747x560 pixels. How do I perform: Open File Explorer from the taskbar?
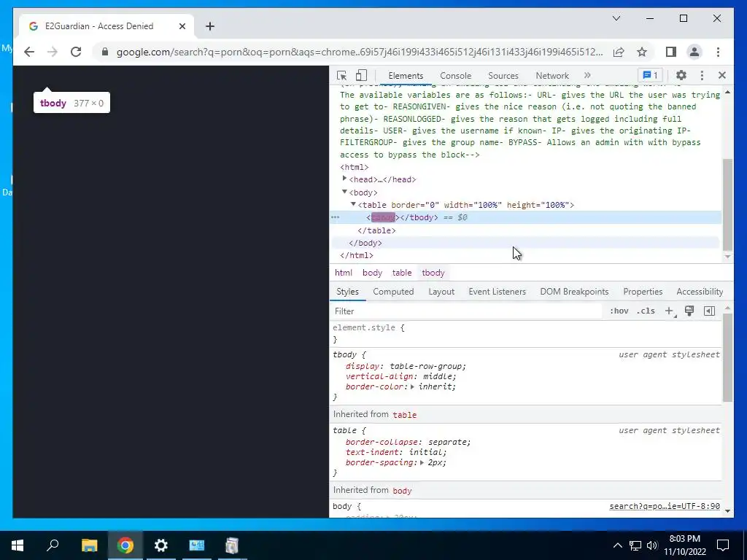tap(89, 545)
